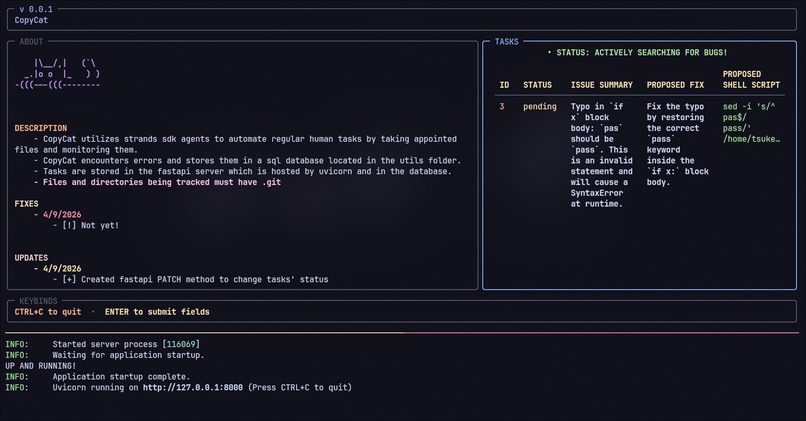Click the 'ACTIVELY SEARCHING FOR BUGS!' status line

637,52
